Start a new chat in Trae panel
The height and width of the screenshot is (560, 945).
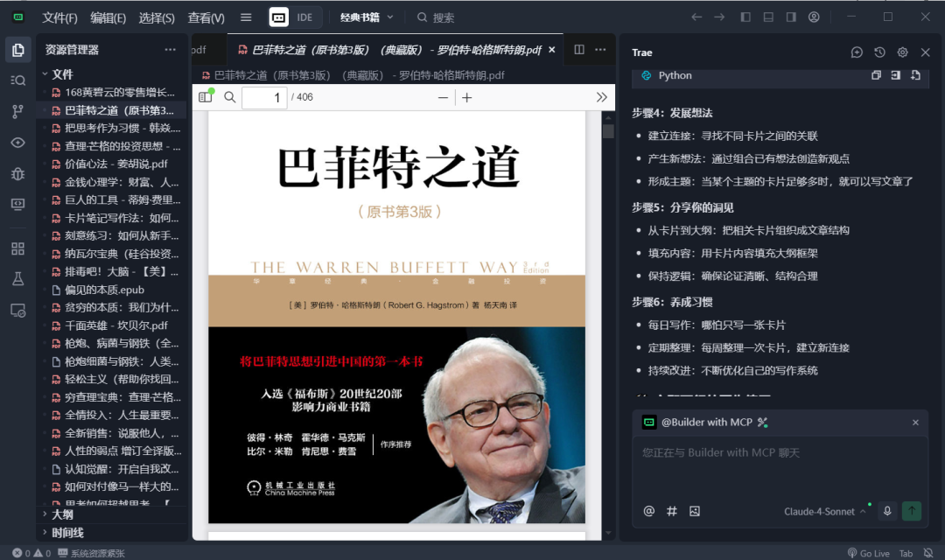click(857, 52)
